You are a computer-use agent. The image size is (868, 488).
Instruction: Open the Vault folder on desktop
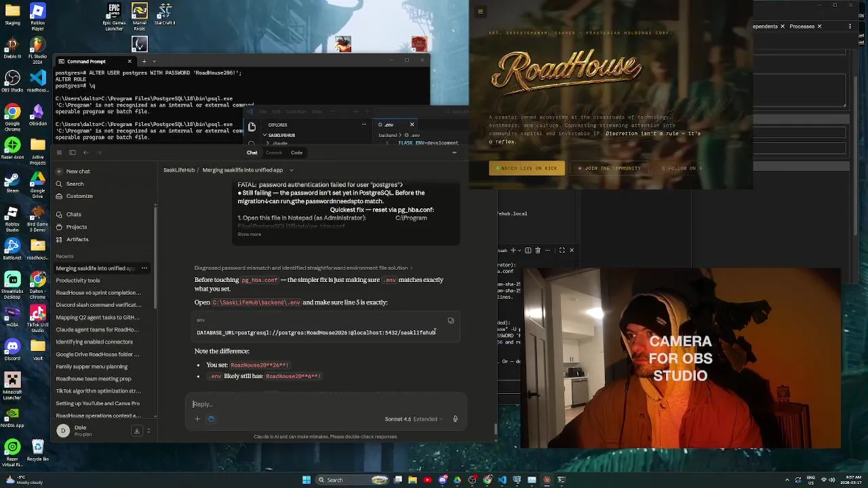(38, 350)
